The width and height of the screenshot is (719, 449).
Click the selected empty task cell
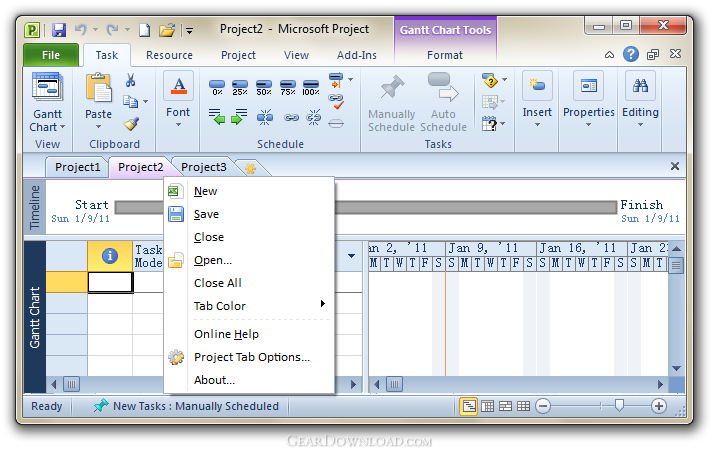110,283
